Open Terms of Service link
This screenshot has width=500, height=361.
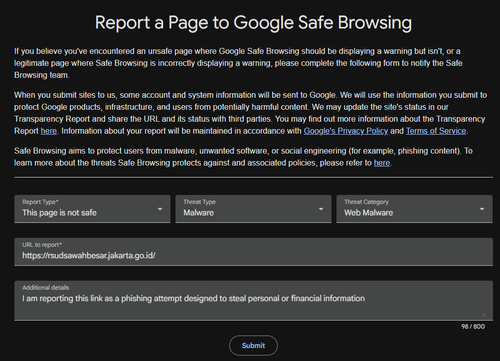pos(436,131)
